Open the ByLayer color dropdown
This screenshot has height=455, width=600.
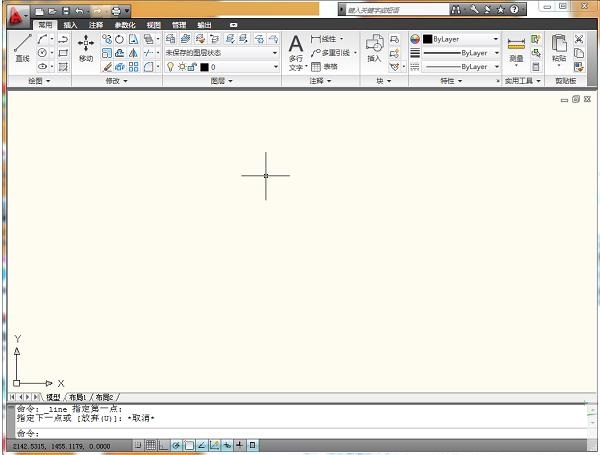click(x=460, y=39)
